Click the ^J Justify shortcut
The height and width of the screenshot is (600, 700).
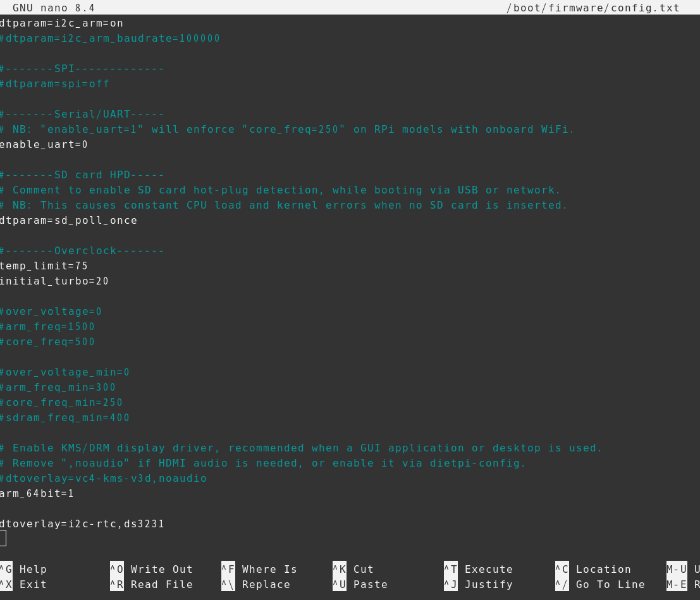[x=478, y=584]
